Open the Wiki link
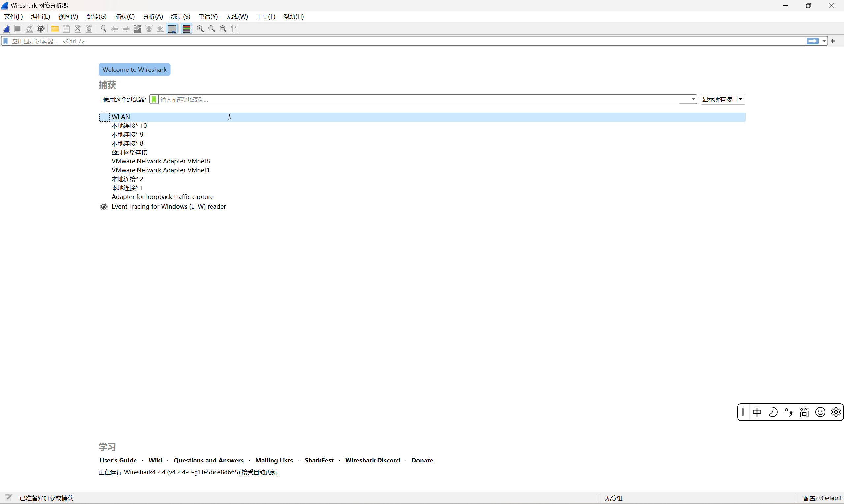The height and width of the screenshot is (504, 844). pos(155,460)
